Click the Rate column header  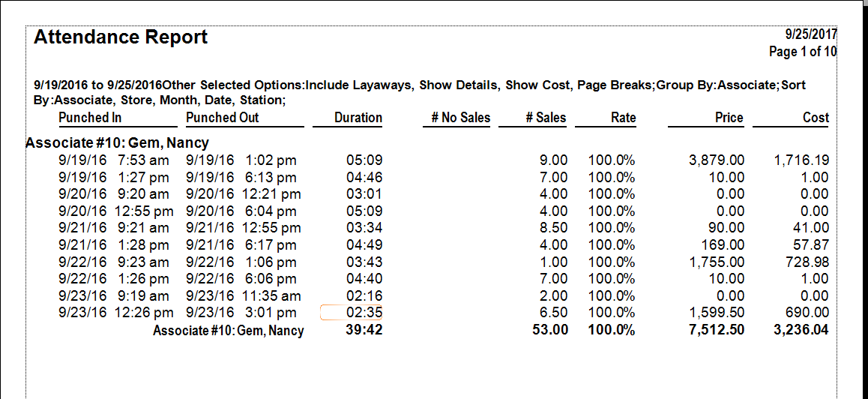(622, 118)
